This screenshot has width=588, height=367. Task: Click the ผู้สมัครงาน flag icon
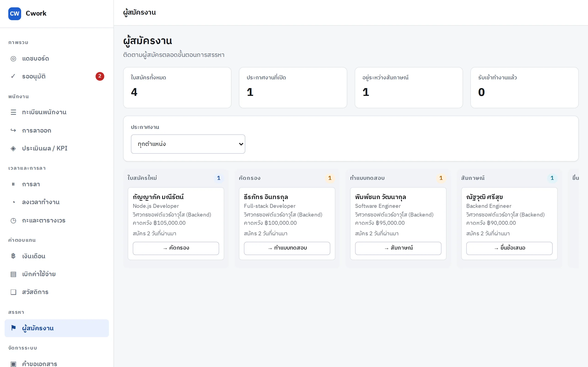(13, 328)
